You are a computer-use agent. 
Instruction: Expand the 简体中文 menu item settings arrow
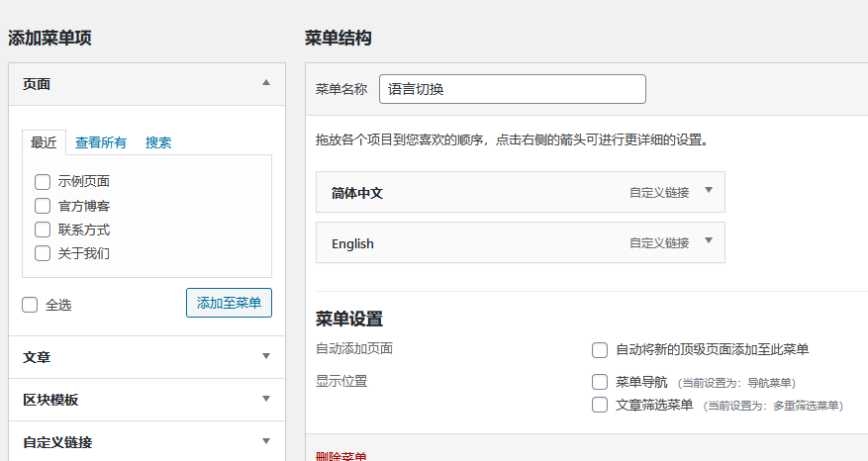point(709,190)
